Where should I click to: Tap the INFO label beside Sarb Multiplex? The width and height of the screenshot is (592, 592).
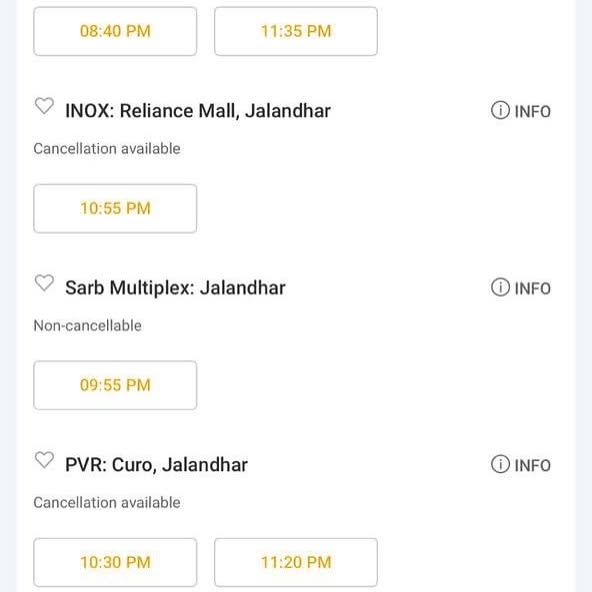pyautogui.click(x=532, y=289)
